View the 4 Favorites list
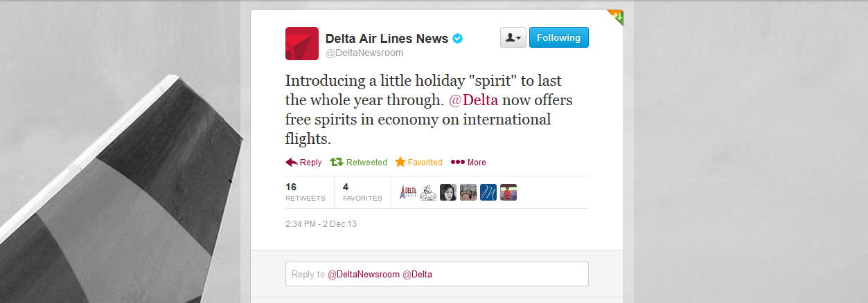 362,192
